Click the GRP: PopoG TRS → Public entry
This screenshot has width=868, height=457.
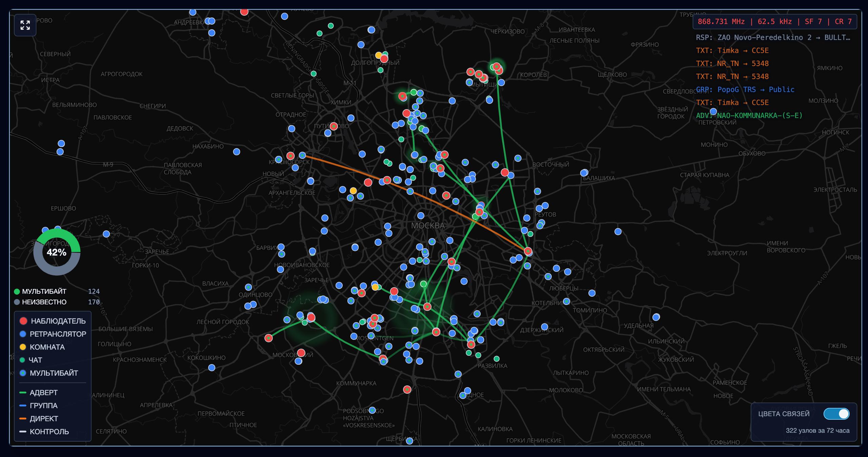point(745,89)
